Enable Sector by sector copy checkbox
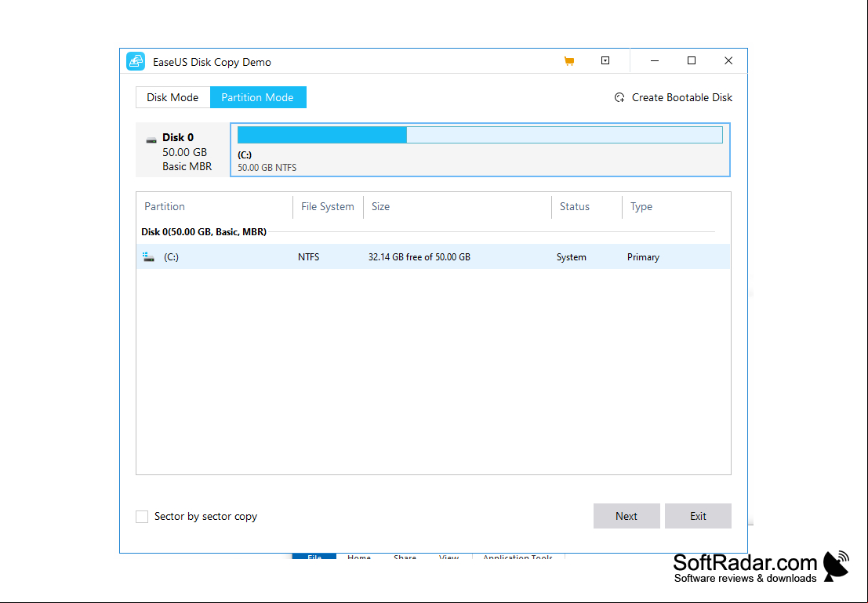Viewport: 868px width, 603px height. point(142,517)
